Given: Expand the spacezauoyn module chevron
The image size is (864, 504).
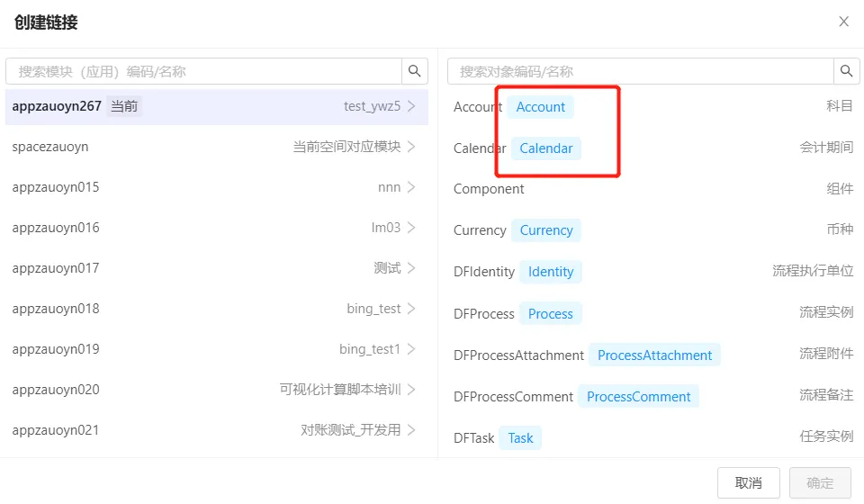Looking at the screenshot, I should tap(411, 147).
